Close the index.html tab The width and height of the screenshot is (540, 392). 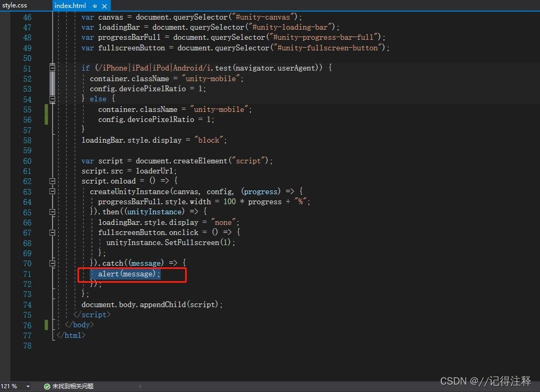pos(104,6)
